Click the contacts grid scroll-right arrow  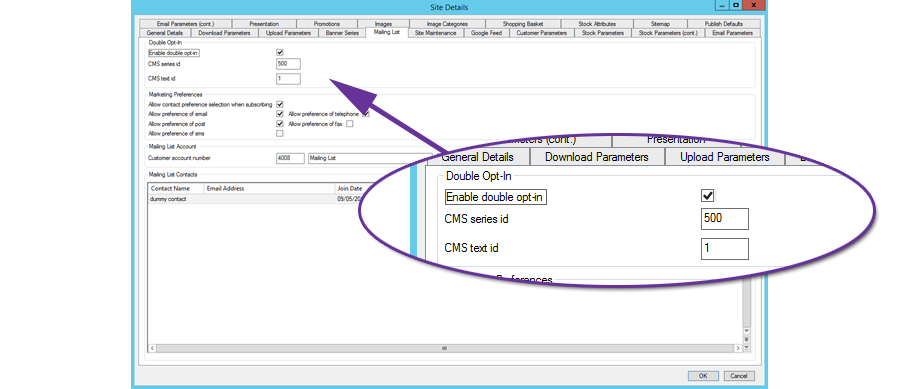click(x=738, y=348)
